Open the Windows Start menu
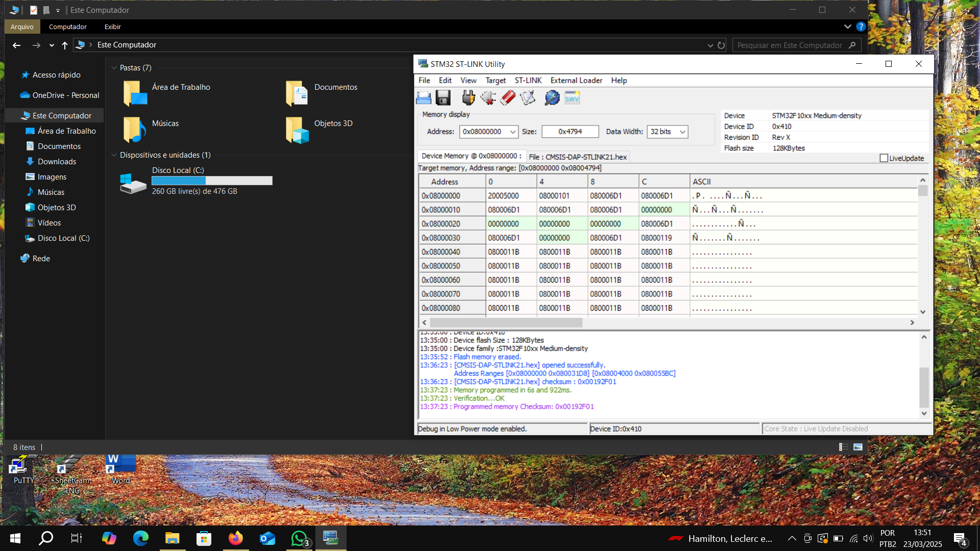This screenshot has height=551, width=980. pos(15,538)
